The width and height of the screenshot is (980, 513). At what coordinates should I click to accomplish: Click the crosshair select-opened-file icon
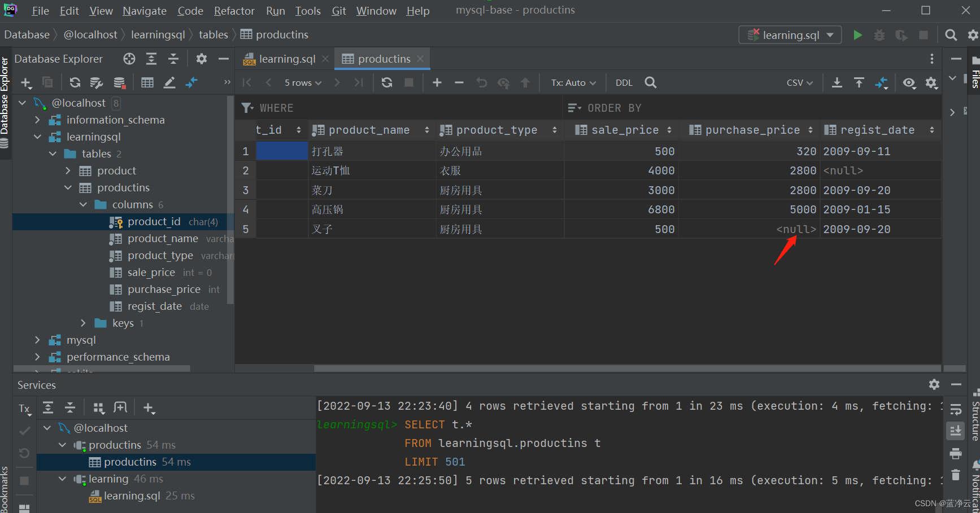(129, 59)
